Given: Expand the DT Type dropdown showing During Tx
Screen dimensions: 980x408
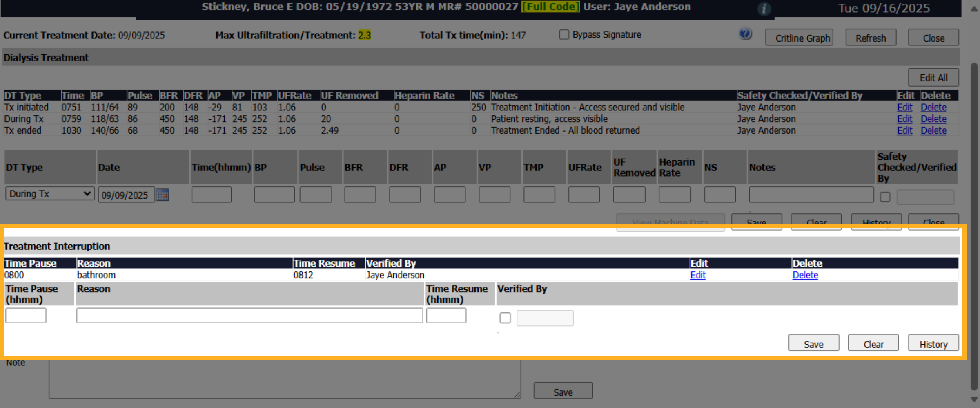Looking at the screenshot, I should click(50, 194).
